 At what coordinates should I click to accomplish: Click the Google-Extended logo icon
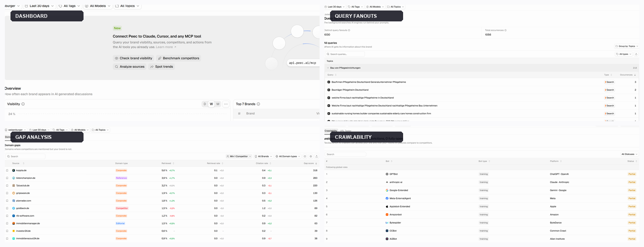pyautogui.click(x=387, y=190)
